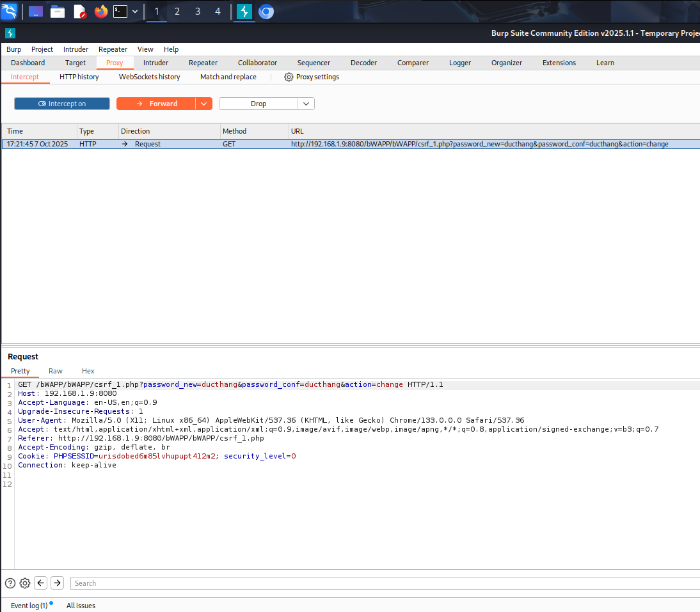Open search settings gear at bottom

point(25,583)
